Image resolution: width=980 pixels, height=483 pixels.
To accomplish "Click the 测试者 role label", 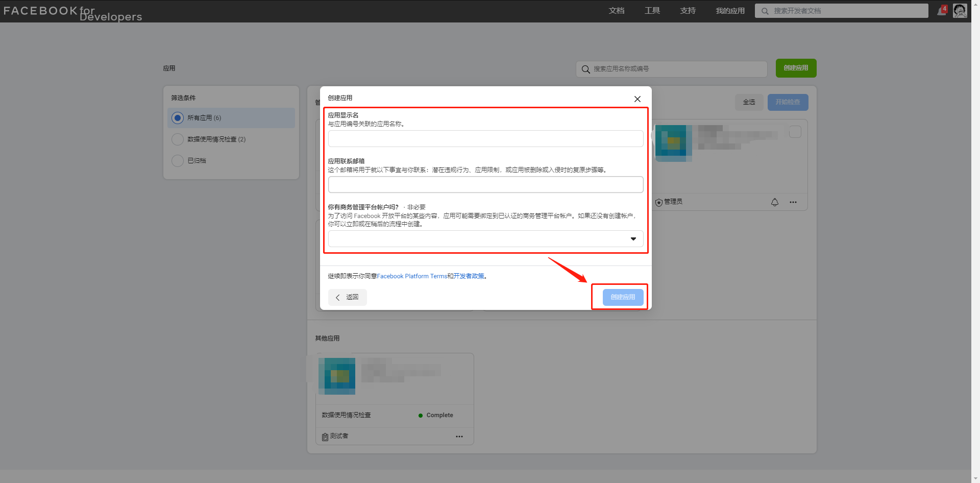I will point(339,436).
